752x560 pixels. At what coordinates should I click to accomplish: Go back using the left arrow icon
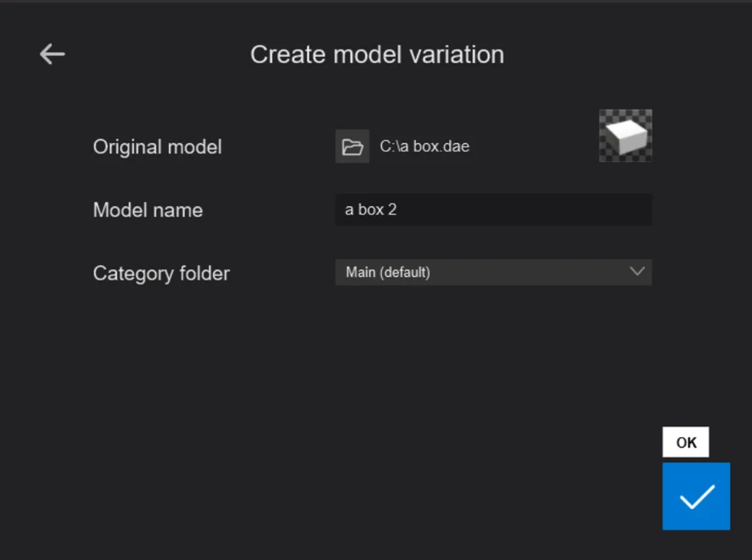click(52, 54)
